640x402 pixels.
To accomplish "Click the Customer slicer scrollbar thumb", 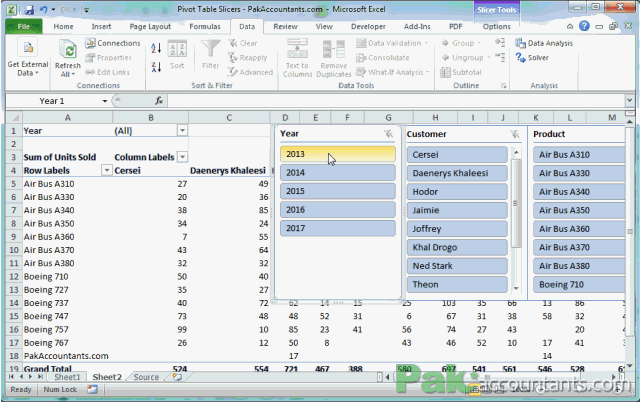I will coord(516,203).
